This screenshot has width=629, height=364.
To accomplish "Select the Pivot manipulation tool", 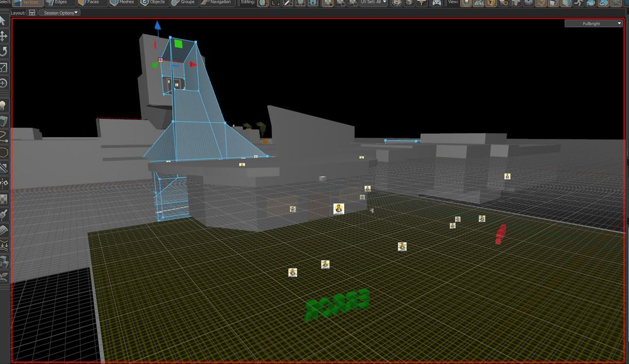I will tap(4, 84).
